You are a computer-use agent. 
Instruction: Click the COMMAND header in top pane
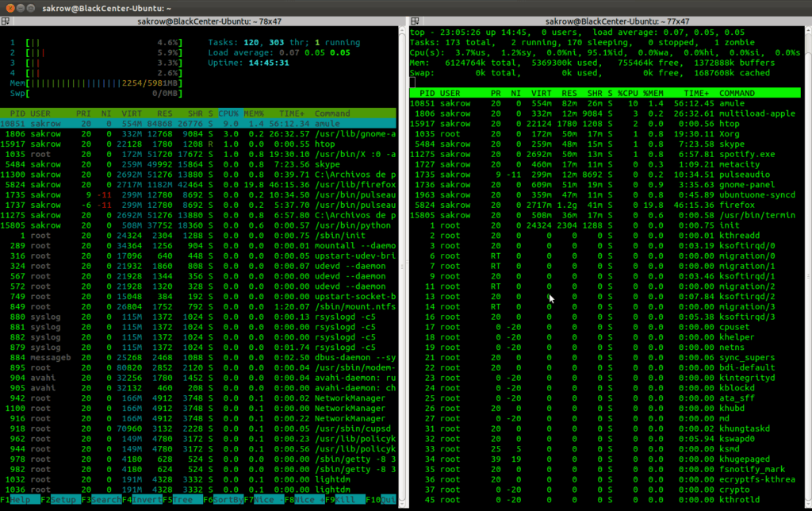(737, 94)
